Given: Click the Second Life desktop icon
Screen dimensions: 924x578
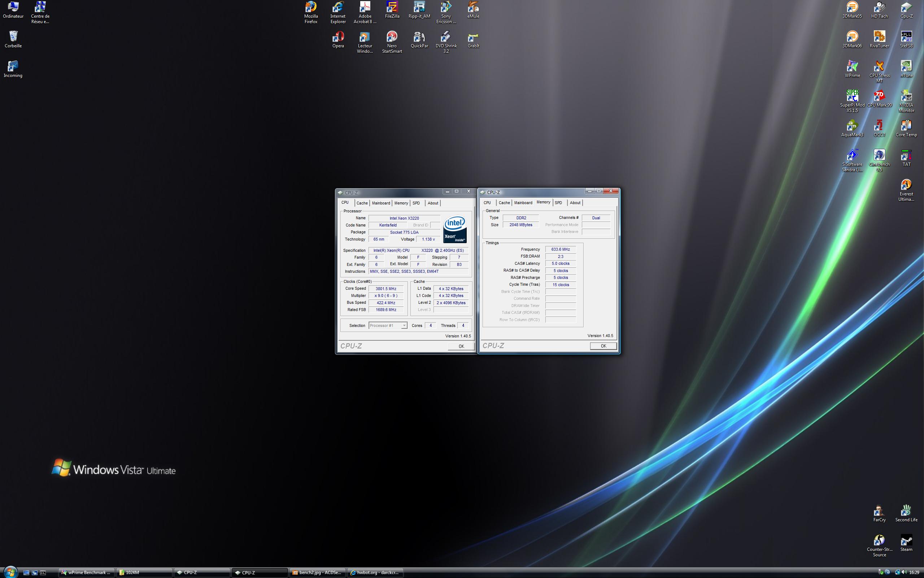Looking at the screenshot, I should (906, 513).
